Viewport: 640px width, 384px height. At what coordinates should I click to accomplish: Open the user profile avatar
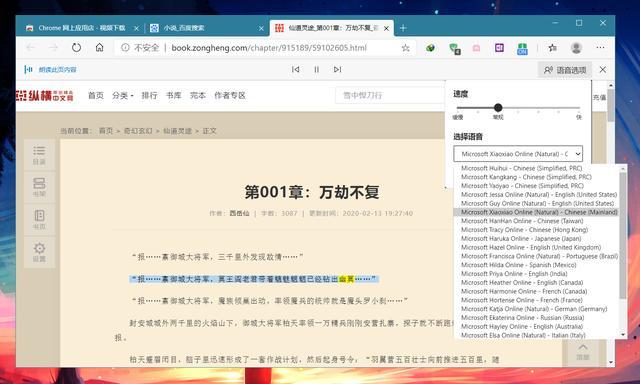coord(576,48)
